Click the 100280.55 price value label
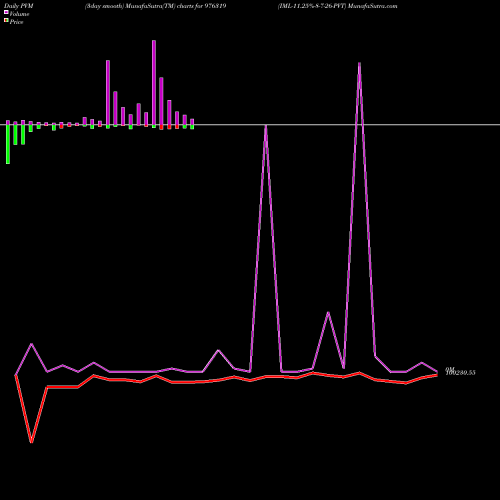 point(461,373)
